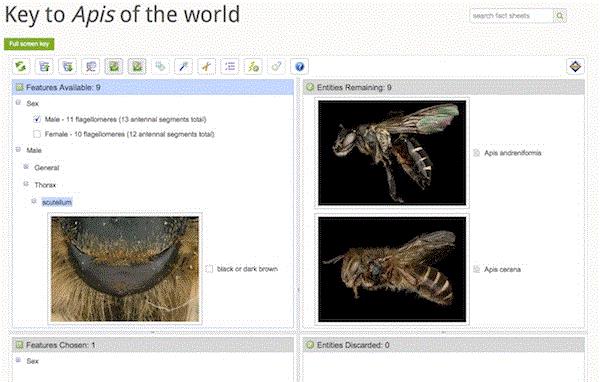Click the fourth toolbar icon with tree and speech bubble
600x382 pixels.
(91, 67)
